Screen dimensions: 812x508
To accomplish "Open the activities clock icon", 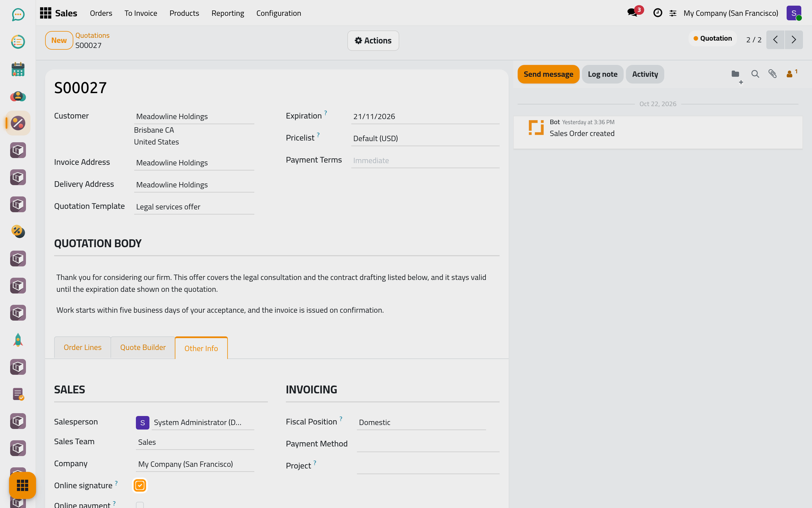I will tap(658, 13).
